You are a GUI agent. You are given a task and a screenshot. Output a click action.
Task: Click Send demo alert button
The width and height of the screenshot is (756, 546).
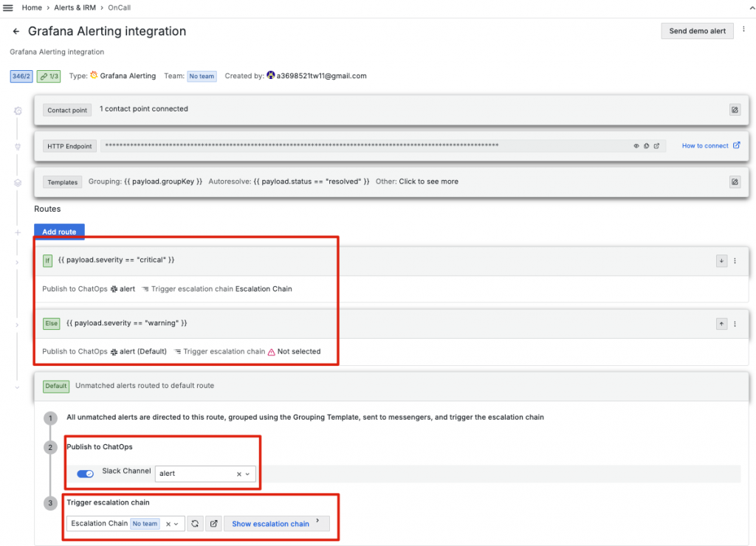click(697, 31)
